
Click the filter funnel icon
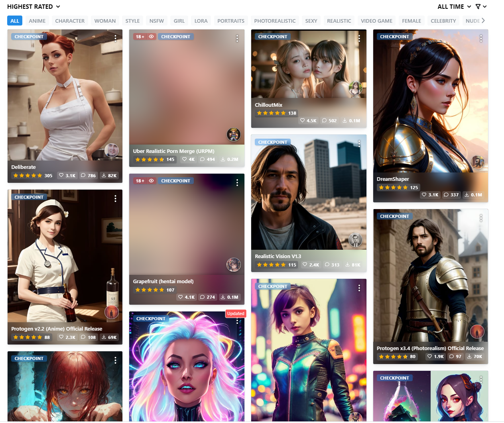coord(478,7)
